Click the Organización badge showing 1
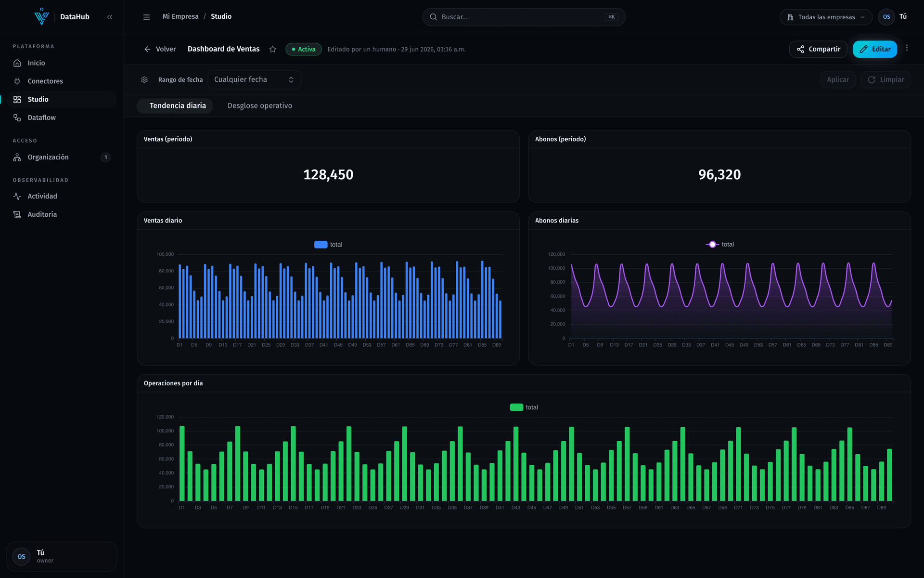The image size is (924, 578). (x=106, y=157)
